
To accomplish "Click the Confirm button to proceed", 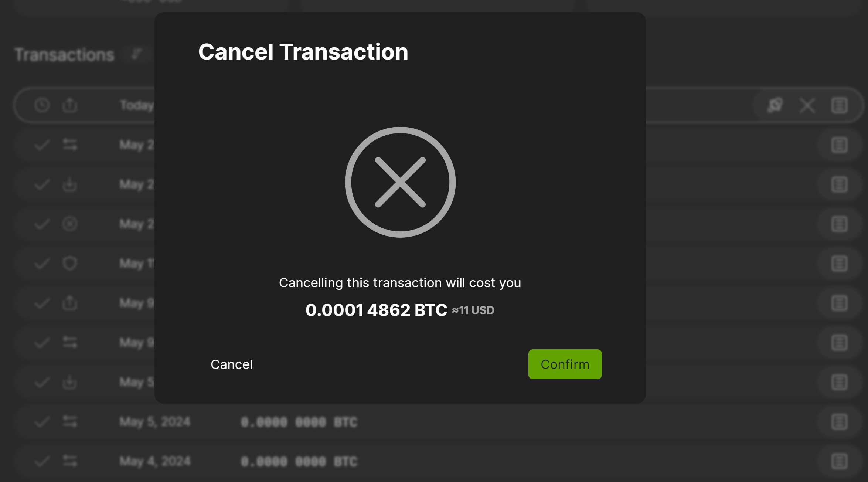I will pyautogui.click(x=565, y=364).
